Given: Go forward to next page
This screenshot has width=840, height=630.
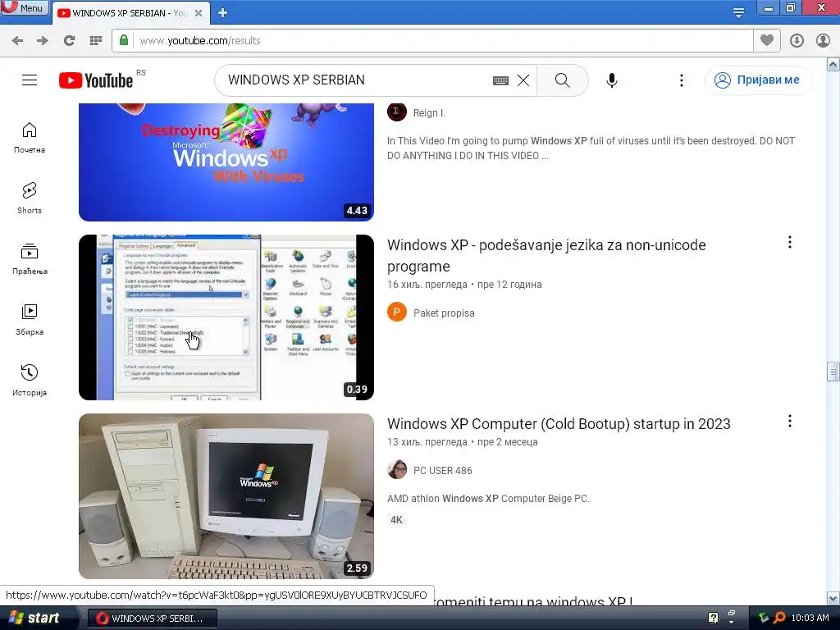Looking at the screenshot, I should pos(43,41).
